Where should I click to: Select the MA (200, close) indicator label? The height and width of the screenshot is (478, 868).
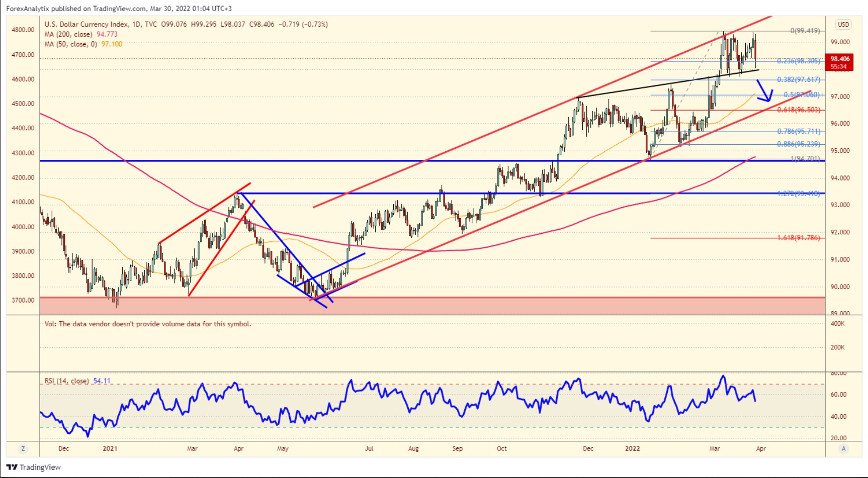[68, 34]
